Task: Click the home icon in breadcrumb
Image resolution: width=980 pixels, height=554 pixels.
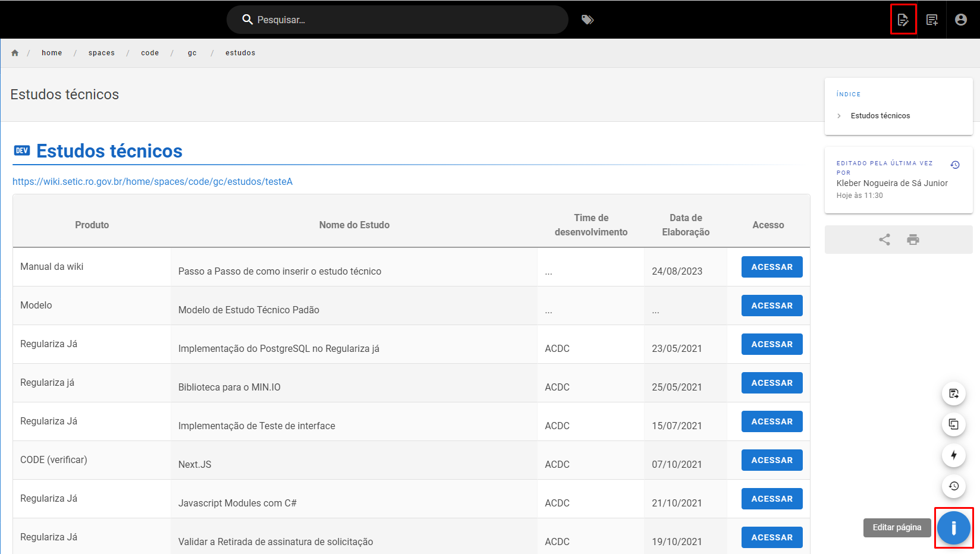Action: [x=15, y=53]
